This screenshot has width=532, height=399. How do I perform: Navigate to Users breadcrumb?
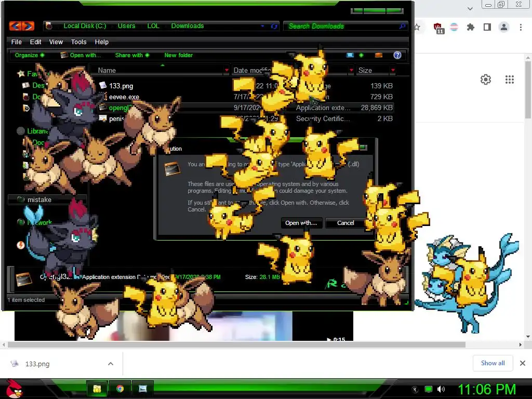126,26
